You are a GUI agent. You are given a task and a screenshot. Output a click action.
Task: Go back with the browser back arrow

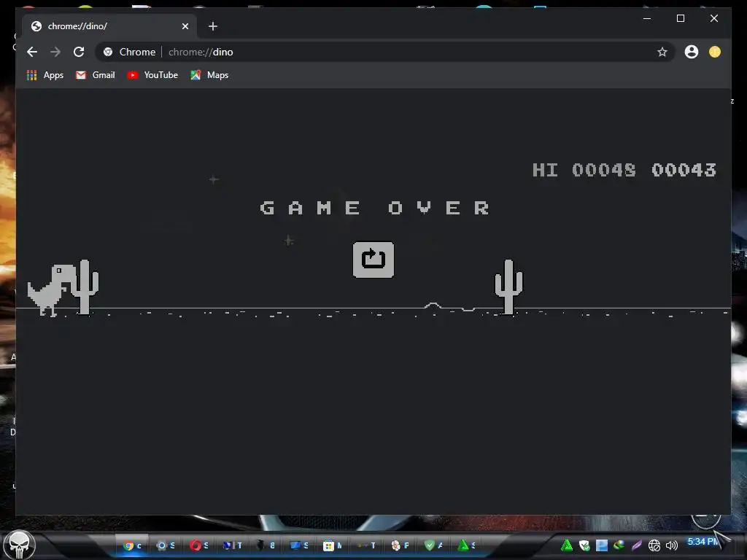pyautogui.click(x=32, y=52)
